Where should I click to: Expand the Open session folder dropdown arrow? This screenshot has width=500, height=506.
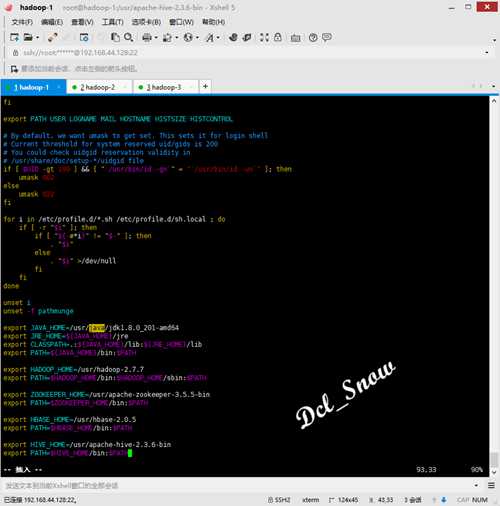[x=37, y=38]
